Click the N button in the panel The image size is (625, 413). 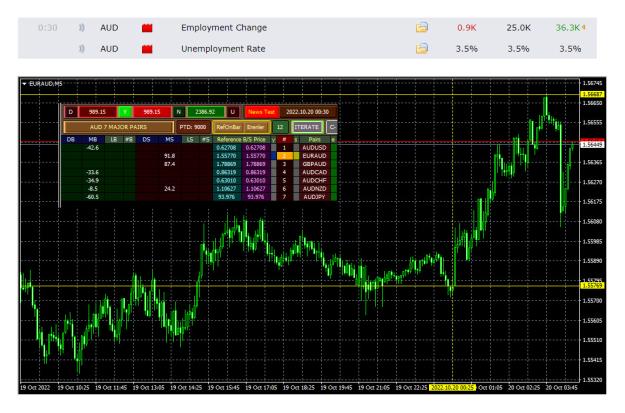pos(179,112)
